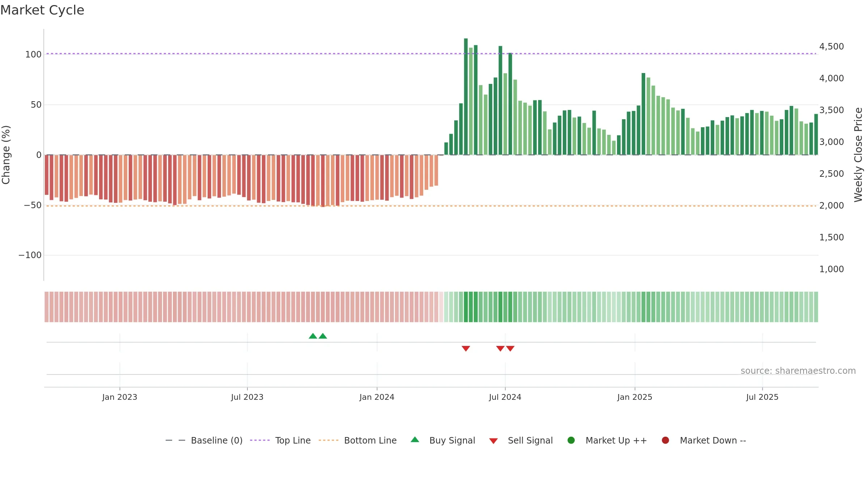
Task: Click the green Buy Signal triangle in legend
Action: point(415,440)
